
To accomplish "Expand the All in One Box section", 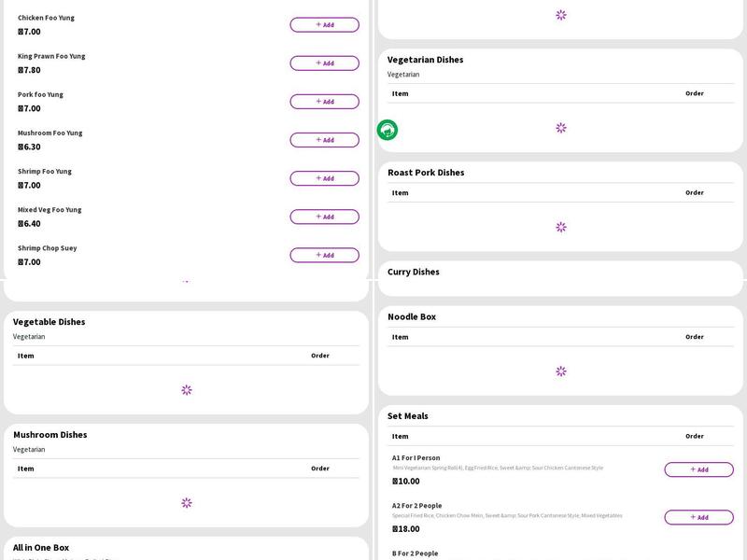I will [x=41, y=548].
